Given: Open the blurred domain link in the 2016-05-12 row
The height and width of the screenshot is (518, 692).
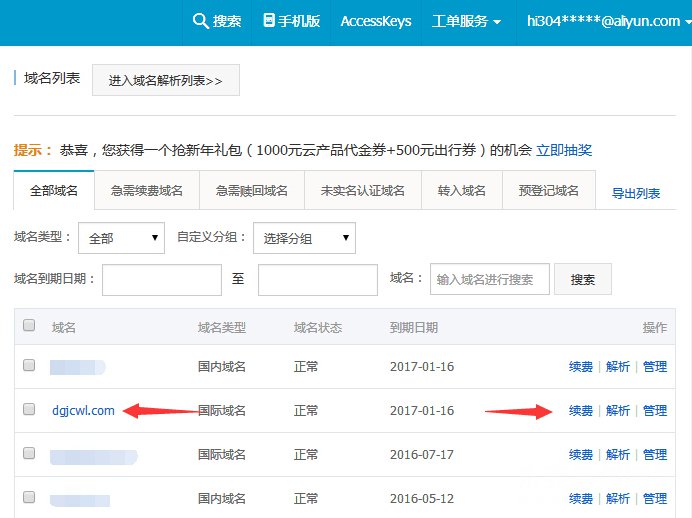Looking at the screenshot, I should click(80, 500).
